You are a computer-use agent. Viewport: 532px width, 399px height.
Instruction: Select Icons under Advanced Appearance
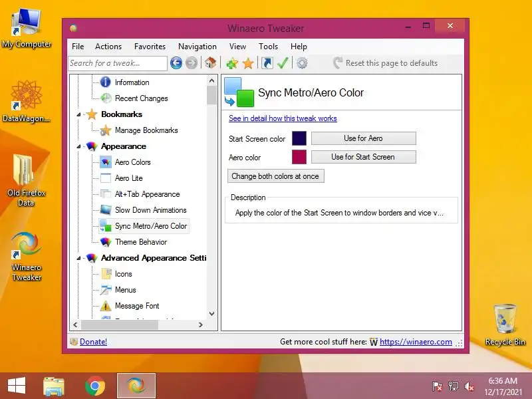pyautogui.click(x=123, y=274)
